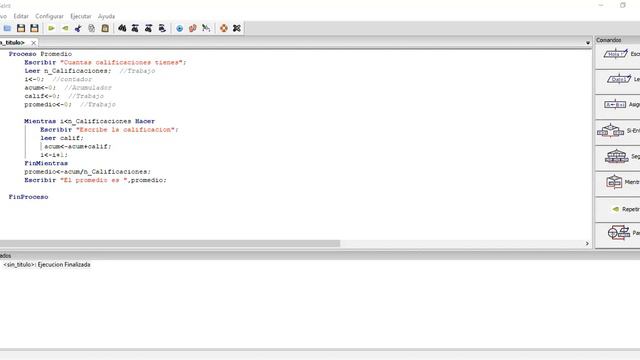Image resolution: width=640 pixels, height=360 pixels.
Task: Close the sin_titulo tab
Action: point(33,42)
